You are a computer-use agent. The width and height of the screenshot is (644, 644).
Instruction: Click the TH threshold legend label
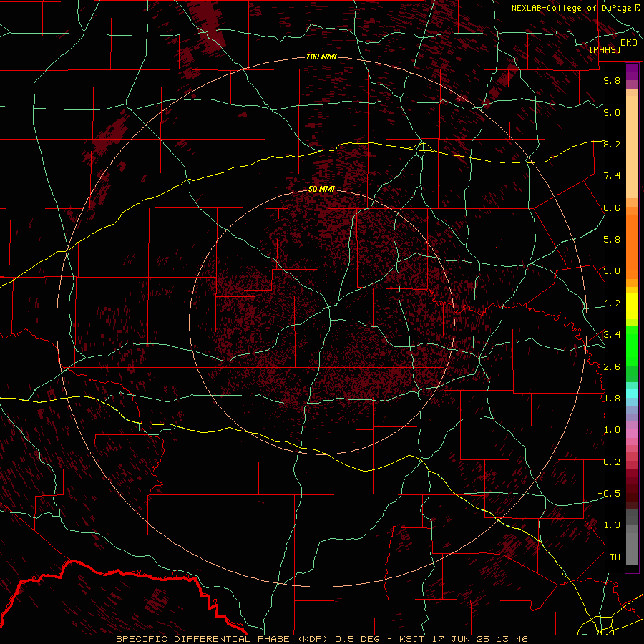tap(615, 557)
